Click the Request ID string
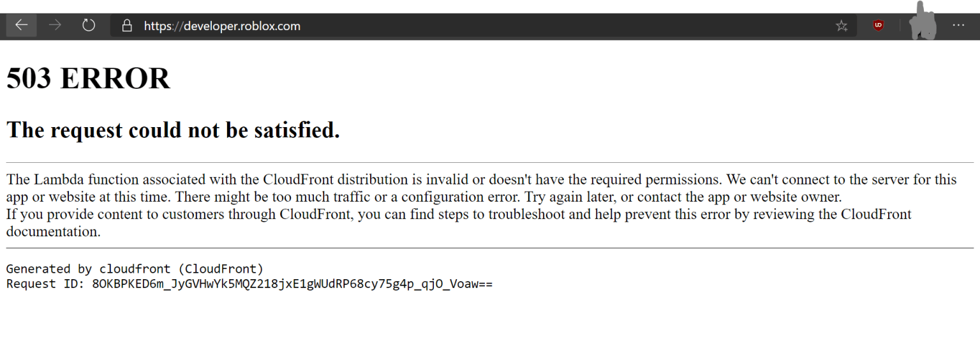The width and height of the screenshot is (980, 343). (292, 284)
